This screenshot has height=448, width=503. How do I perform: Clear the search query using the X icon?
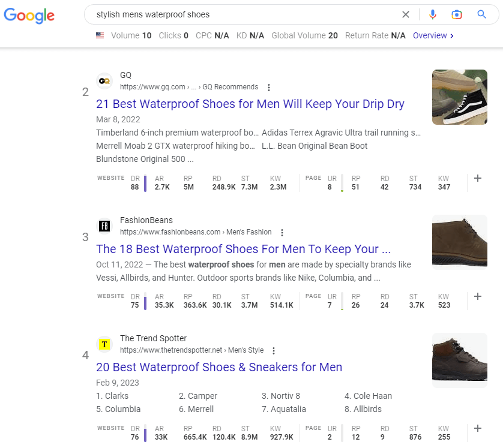click(406, 14)
